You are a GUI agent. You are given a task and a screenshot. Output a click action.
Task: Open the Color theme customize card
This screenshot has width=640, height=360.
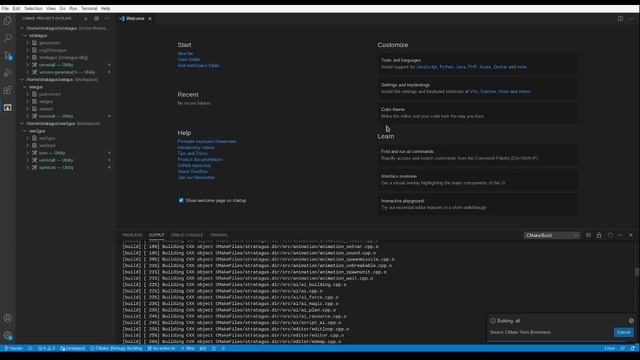(477, 113)
